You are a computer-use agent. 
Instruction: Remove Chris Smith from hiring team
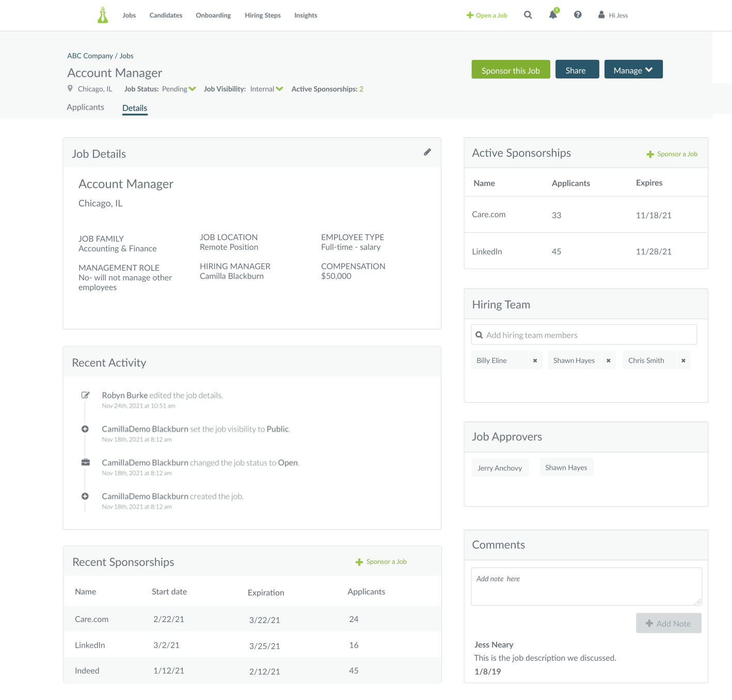(x=683, y=360)
